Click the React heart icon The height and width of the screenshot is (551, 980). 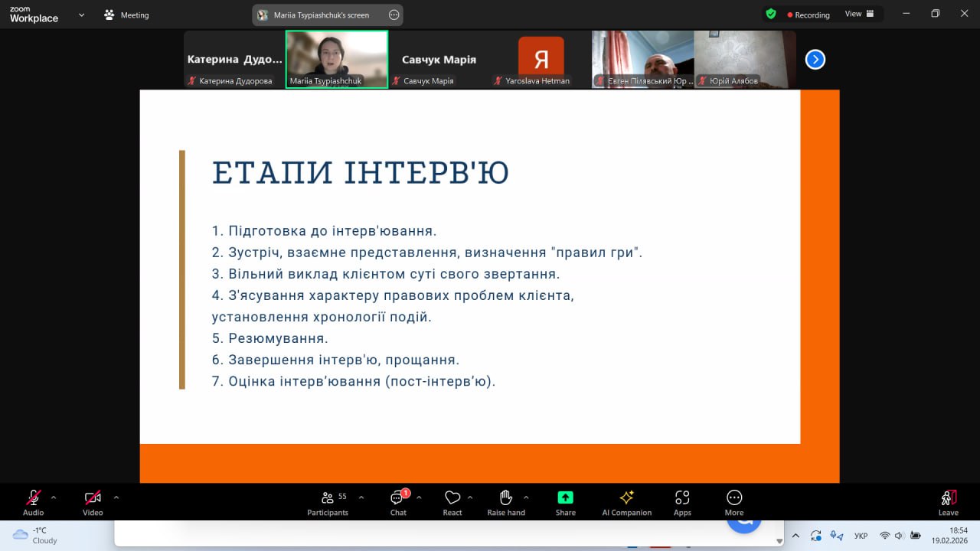[x=452, y=502]
